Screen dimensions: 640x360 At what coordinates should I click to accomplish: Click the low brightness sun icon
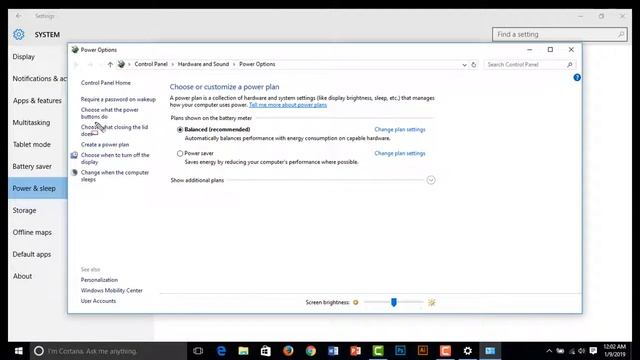(356, 302)
